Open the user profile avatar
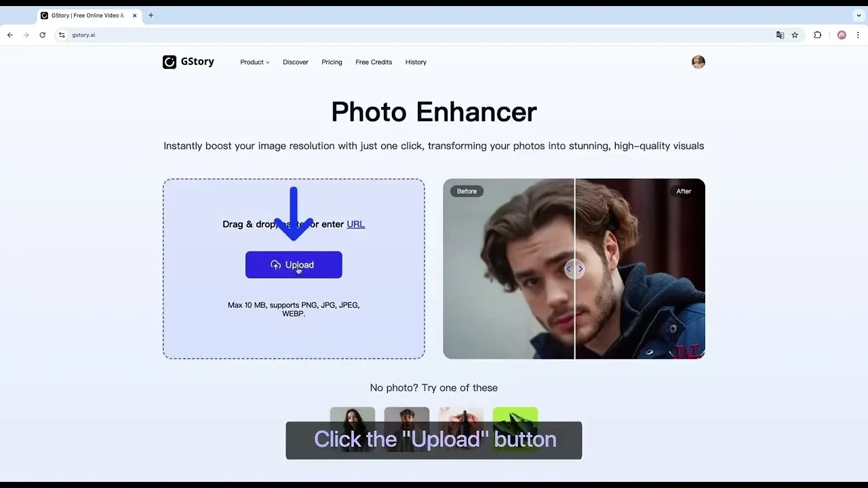868x488 pixels. tap(698, 62)
